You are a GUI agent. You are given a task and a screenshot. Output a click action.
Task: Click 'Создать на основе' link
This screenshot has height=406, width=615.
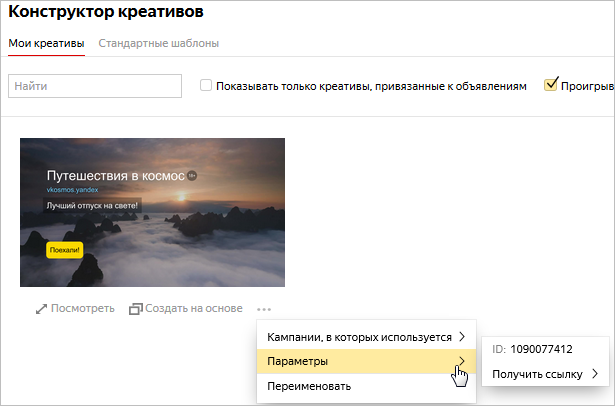194,309
